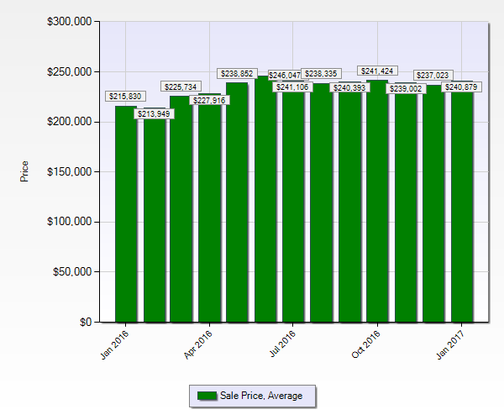Screen dimensions: 504x420
Task: Click the $238,335 data label
Action: (x=321, y=74)
